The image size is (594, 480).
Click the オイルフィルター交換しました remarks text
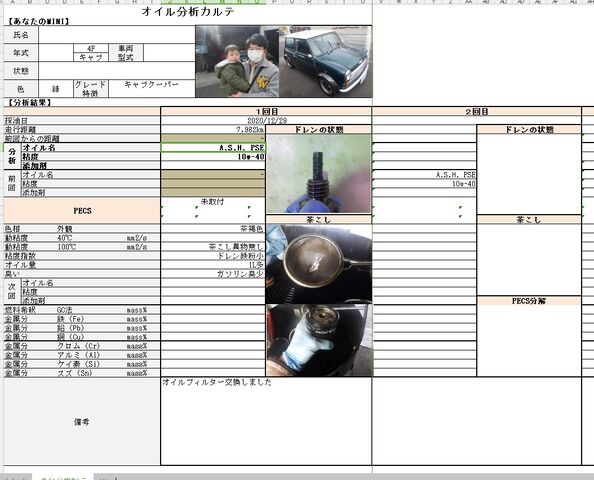coord(217,382)
